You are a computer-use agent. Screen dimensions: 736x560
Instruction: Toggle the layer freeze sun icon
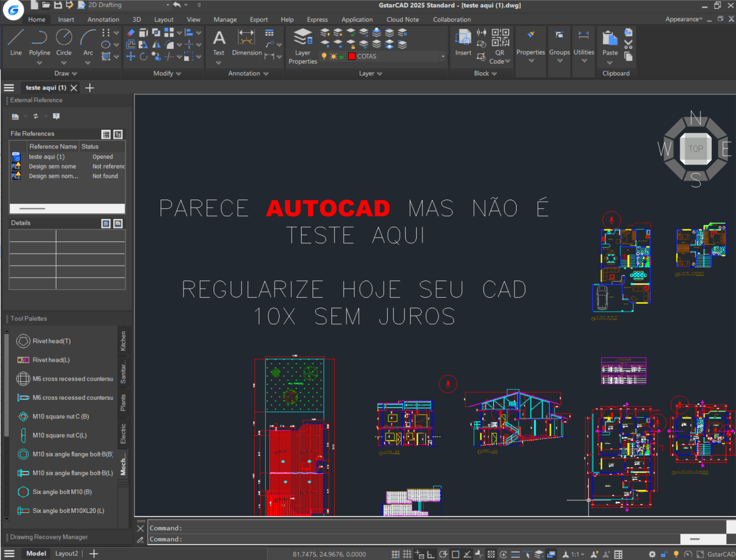(333, 56)
